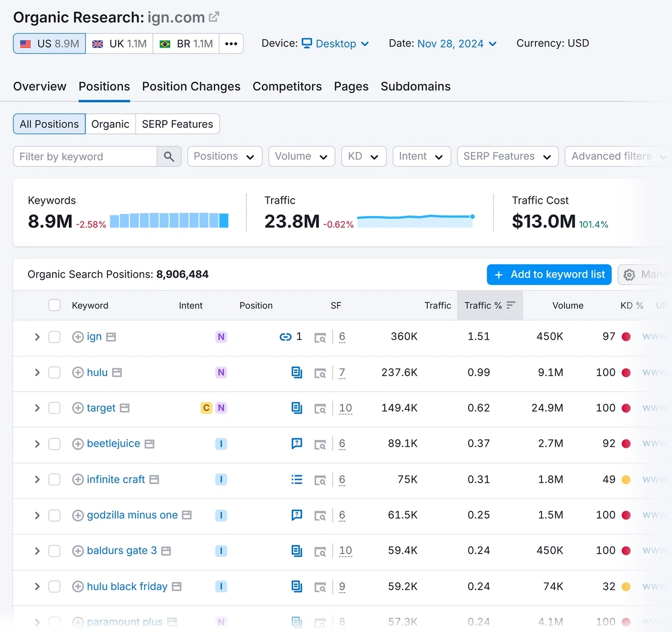
Task: Switch to the Subdomains tab
Action: [416, 87]
